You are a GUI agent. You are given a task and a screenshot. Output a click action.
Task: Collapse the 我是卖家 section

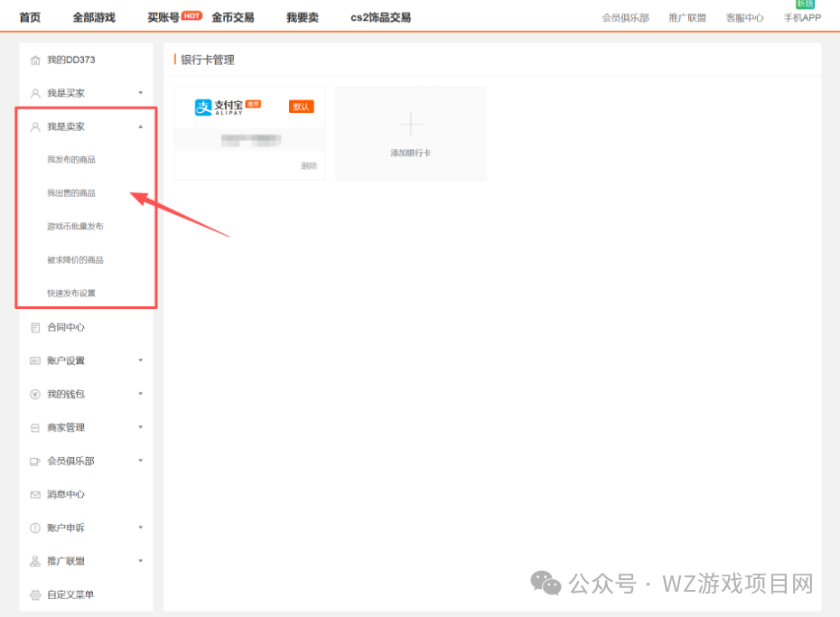point(141,126)
